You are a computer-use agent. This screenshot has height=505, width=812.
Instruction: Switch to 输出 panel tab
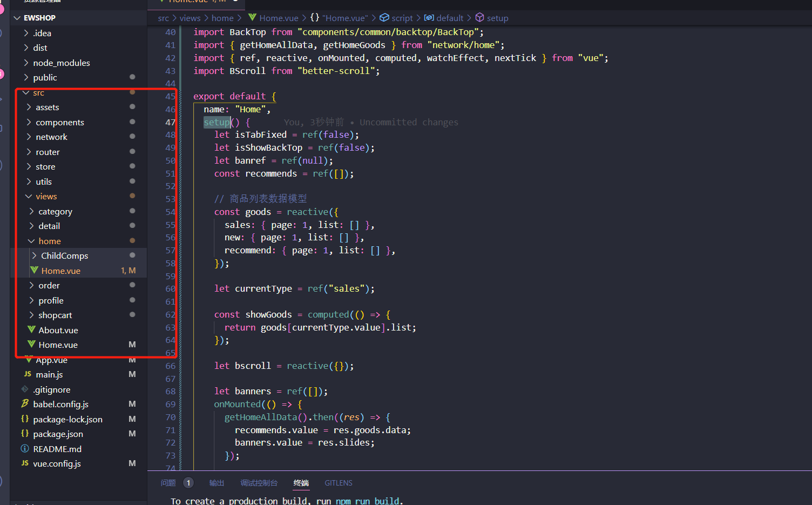click(217, 483)
